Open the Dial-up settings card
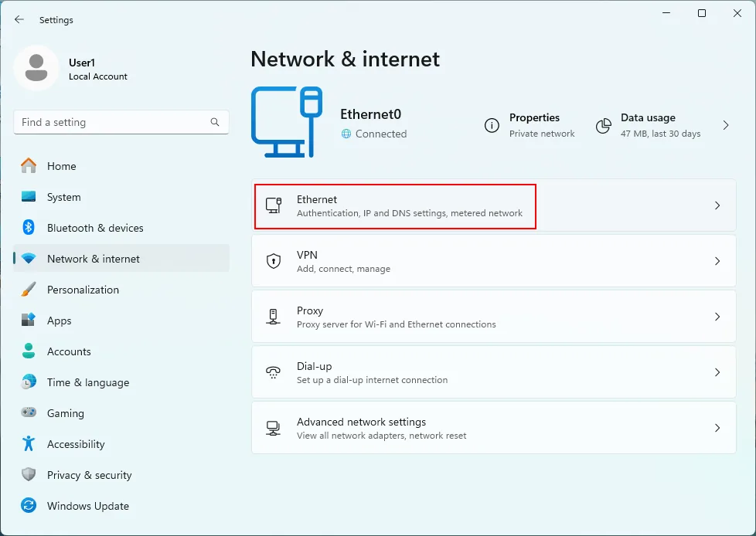 (x=494, y=372)
